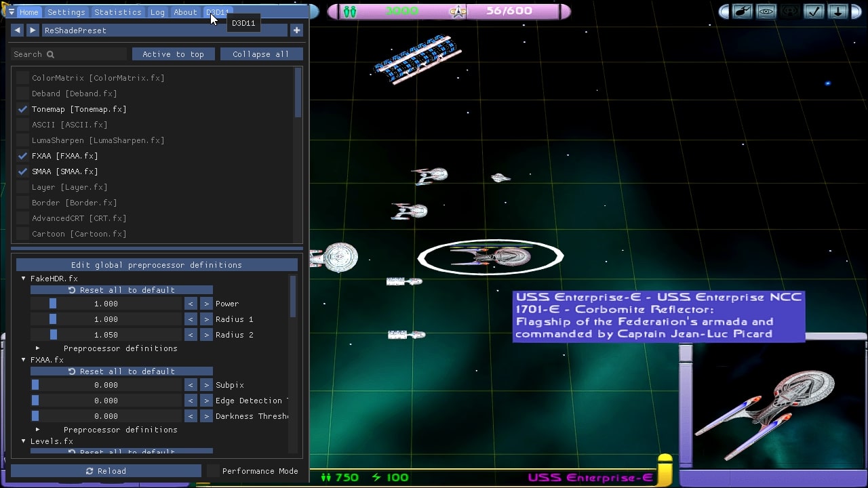Image resolution: width=868 pixels, height=488 pixels.
Task: Click the checkmark icon in top-right toolbar
Action: (814, 12)
